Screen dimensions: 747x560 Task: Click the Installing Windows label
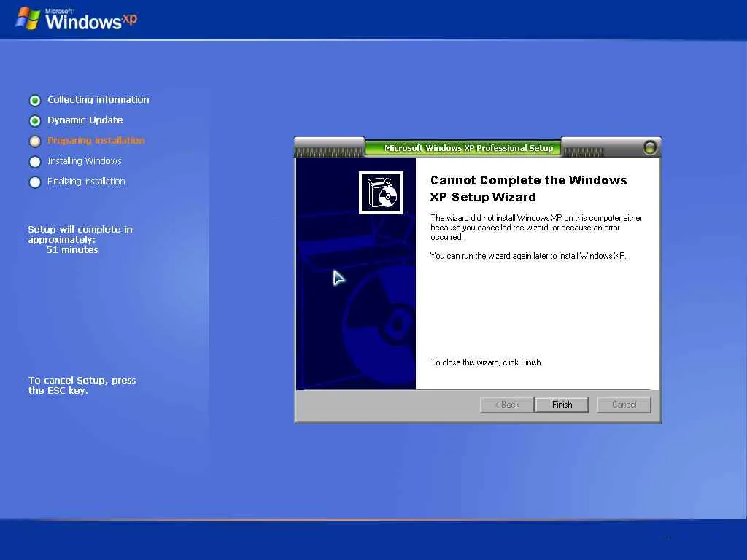click(85, 161)
